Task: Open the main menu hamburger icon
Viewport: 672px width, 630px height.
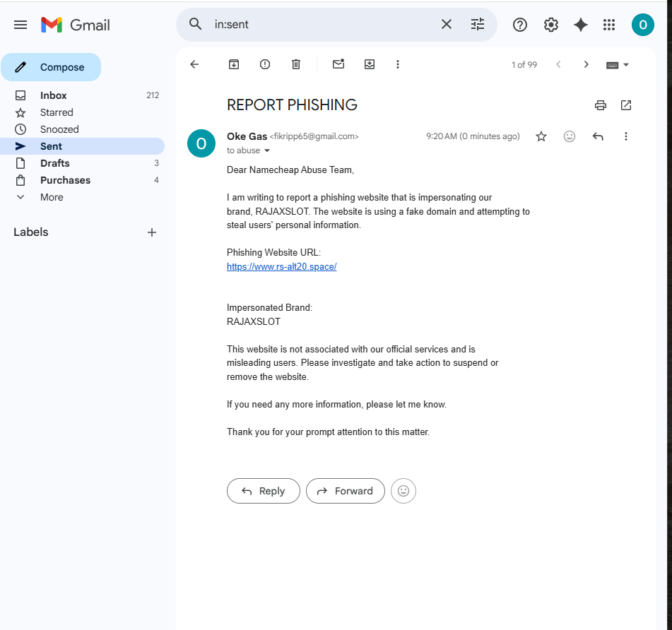Action: pos(20,25)
